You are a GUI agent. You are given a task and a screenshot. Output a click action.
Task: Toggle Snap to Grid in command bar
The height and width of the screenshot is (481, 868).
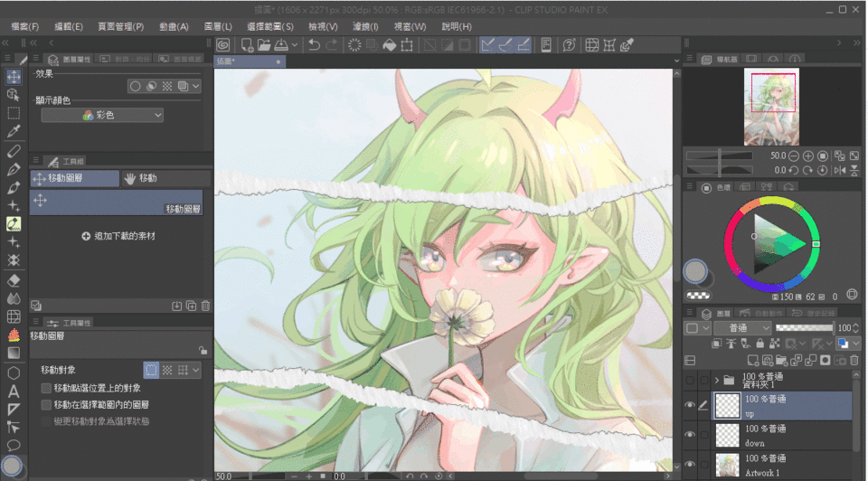click(524, 45)
